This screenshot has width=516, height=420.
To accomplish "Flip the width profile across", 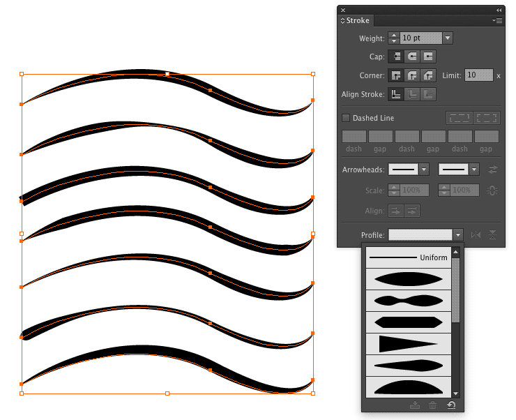I will point(492,234).
